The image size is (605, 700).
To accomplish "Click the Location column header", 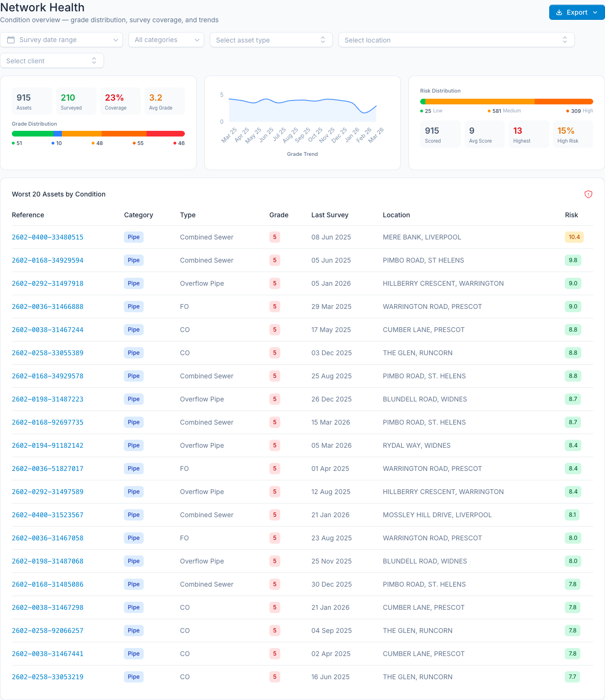I will click(397, 215).
